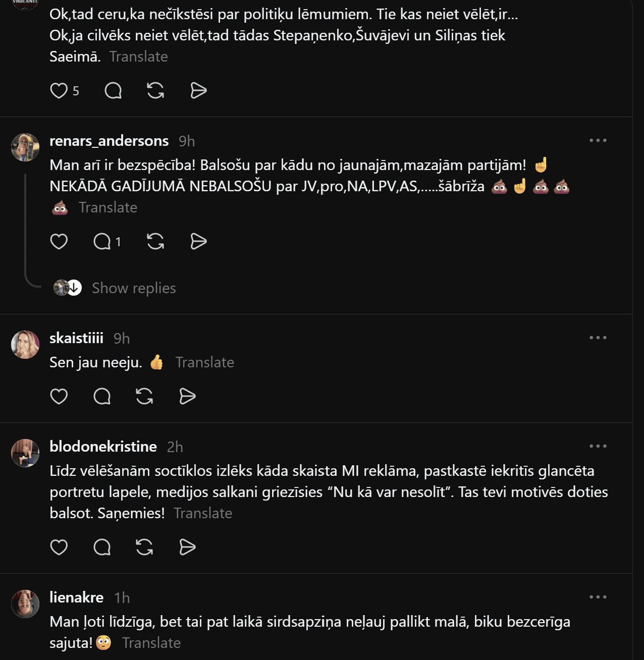Open blodonekristine's profile via username
Viewport: 644px width, 660px height.
point(103,447)
